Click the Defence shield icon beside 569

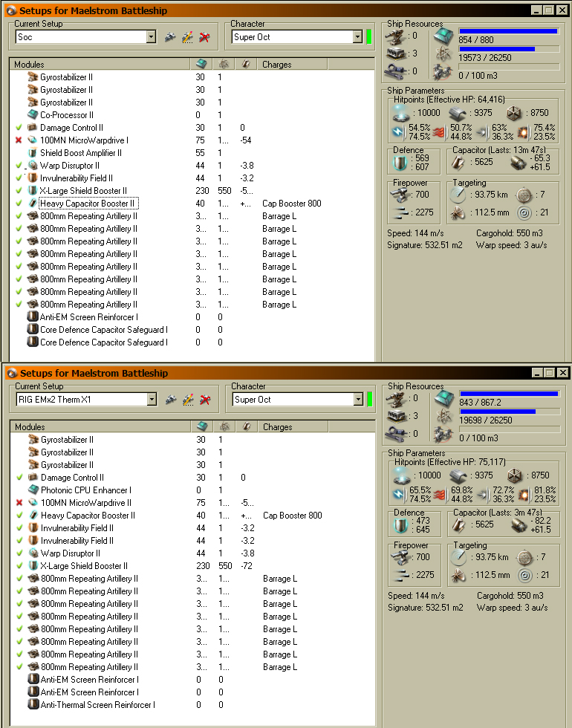click(400, 163)
